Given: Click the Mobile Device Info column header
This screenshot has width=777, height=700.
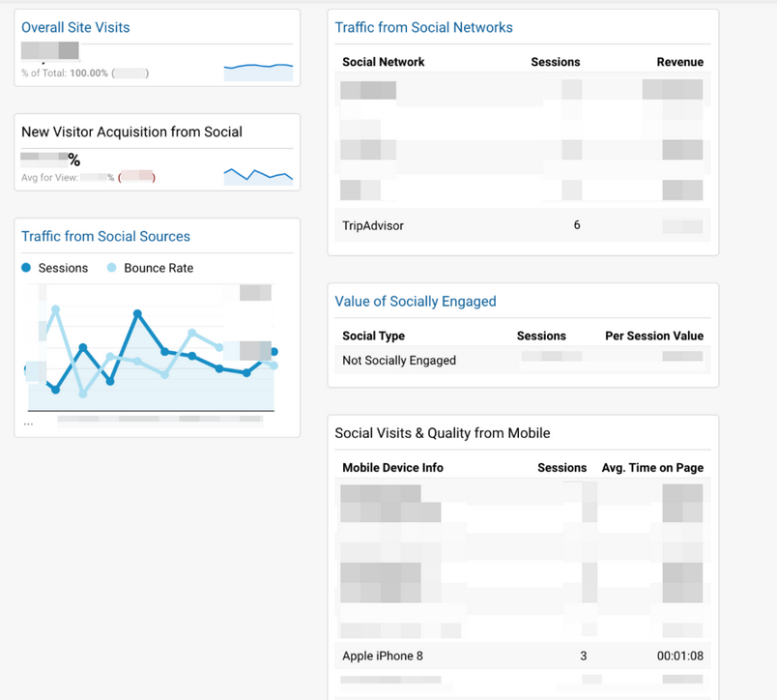Looking at the screenshot, I should [392, 467].
